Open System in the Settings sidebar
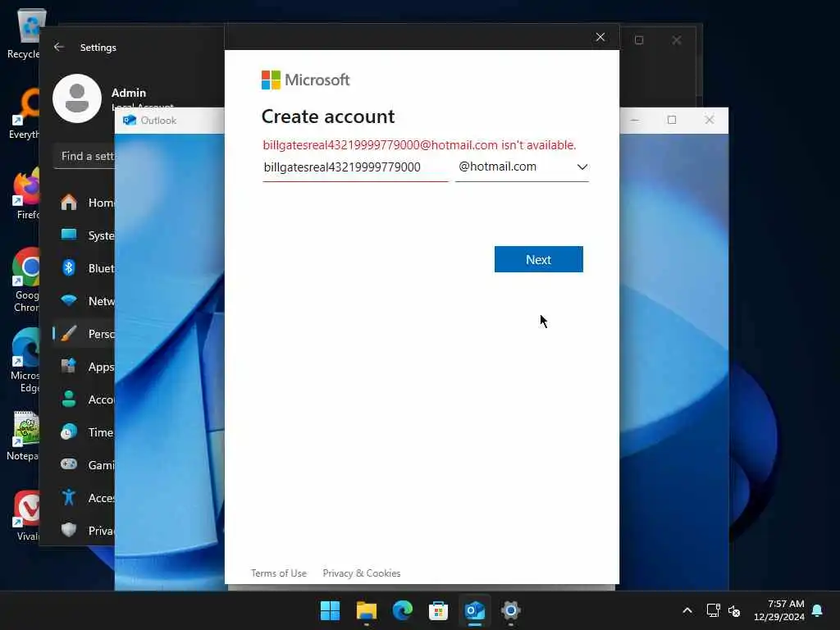This screenshot has height=630, width=840. pos(84,235)
